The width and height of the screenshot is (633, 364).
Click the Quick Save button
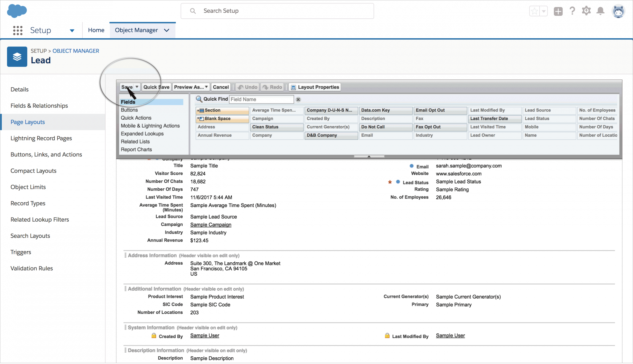[156, 87]
